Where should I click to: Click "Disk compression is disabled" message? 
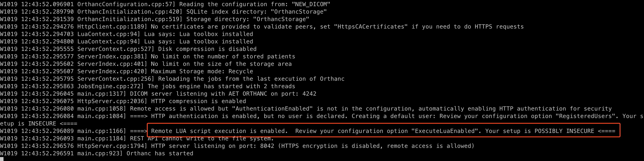point(207,49)
